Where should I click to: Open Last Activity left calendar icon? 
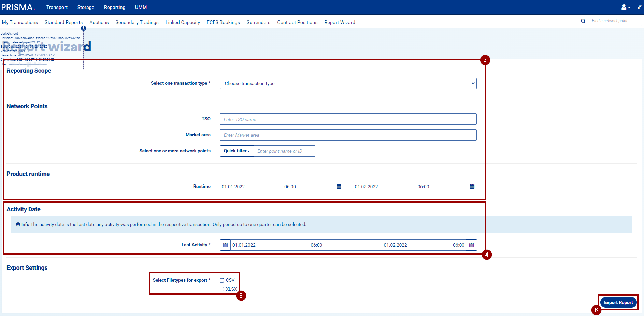click(x=225, y=245)
